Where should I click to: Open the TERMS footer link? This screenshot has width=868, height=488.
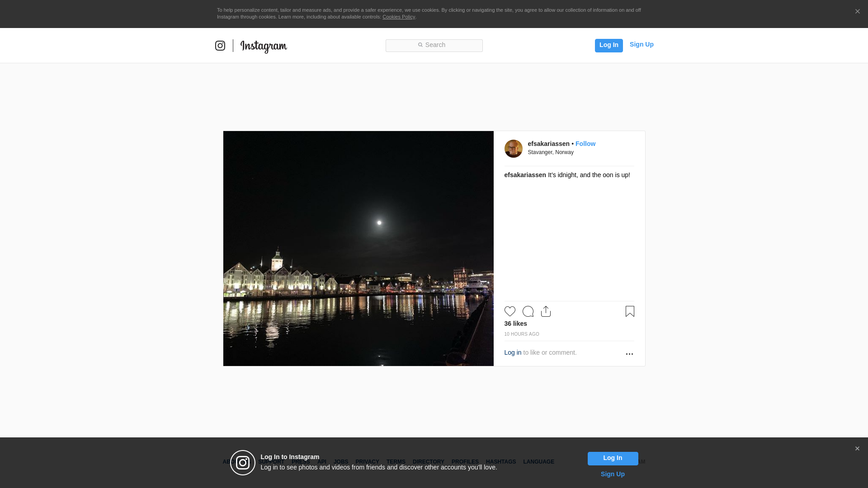click(396, 462)
